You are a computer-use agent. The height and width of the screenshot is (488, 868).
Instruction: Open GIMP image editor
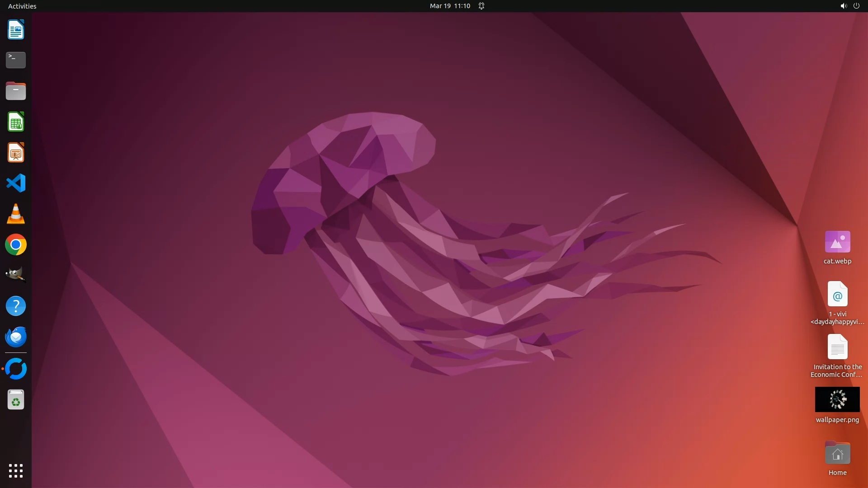[16, 275]
